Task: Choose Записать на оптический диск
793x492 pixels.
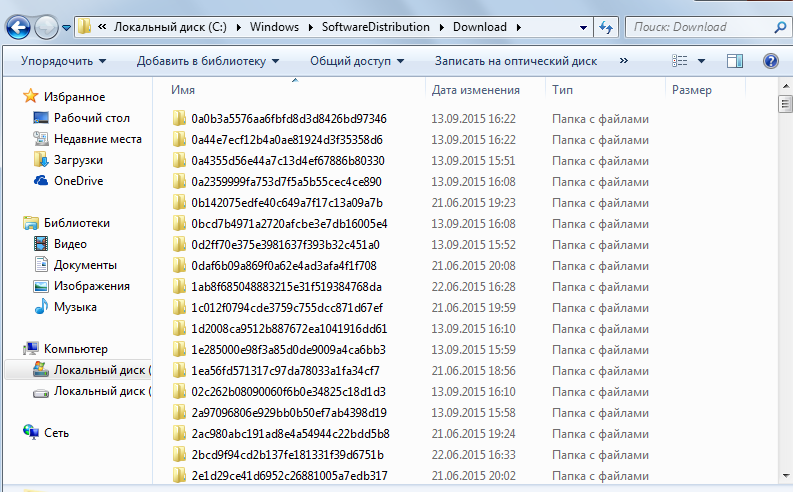Action: point(516,61)
